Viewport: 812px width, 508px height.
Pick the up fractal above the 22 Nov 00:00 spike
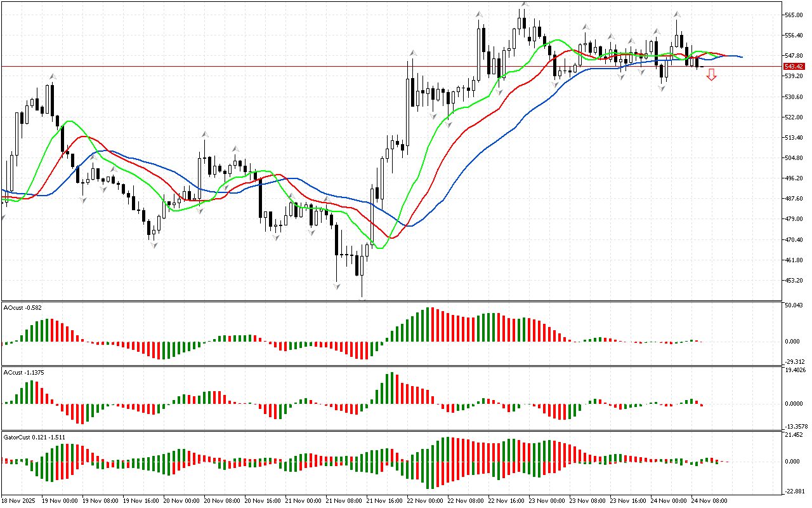412,53
